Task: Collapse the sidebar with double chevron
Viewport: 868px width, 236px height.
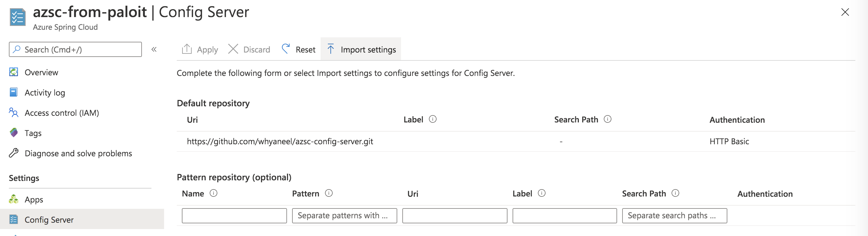Action: coord(154,49)
